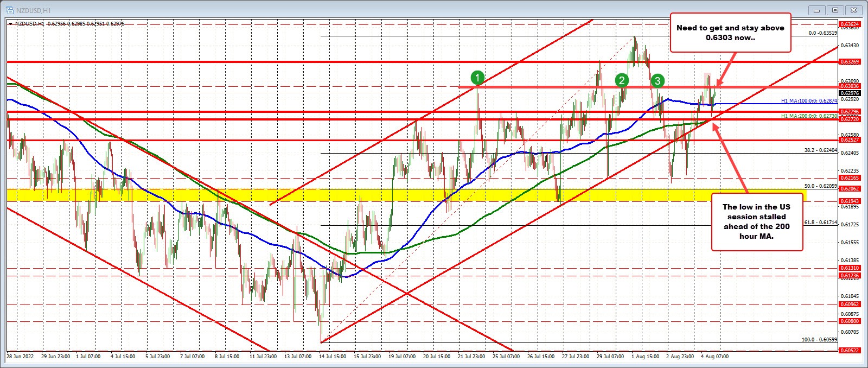This screenshot has height=368, width=868.
Task: Click the 28 Jun 2022 date on time axis
Action: click(x=20, y=357)
